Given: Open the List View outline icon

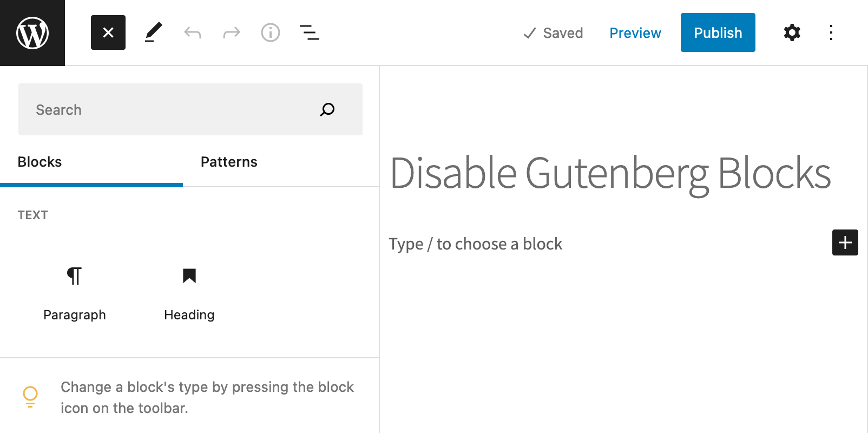Looking at the screenshot, I should pos(309,32).
